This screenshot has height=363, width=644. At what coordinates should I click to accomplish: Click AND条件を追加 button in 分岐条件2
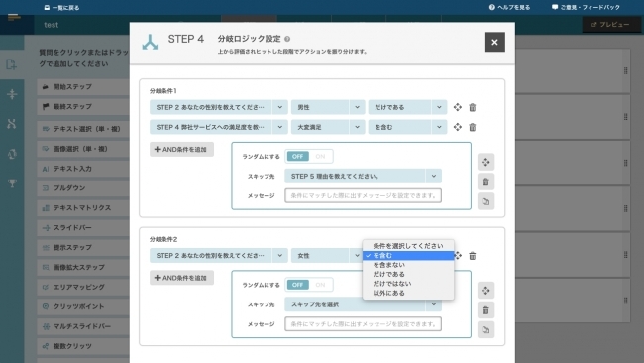click(x=181, y=278)
